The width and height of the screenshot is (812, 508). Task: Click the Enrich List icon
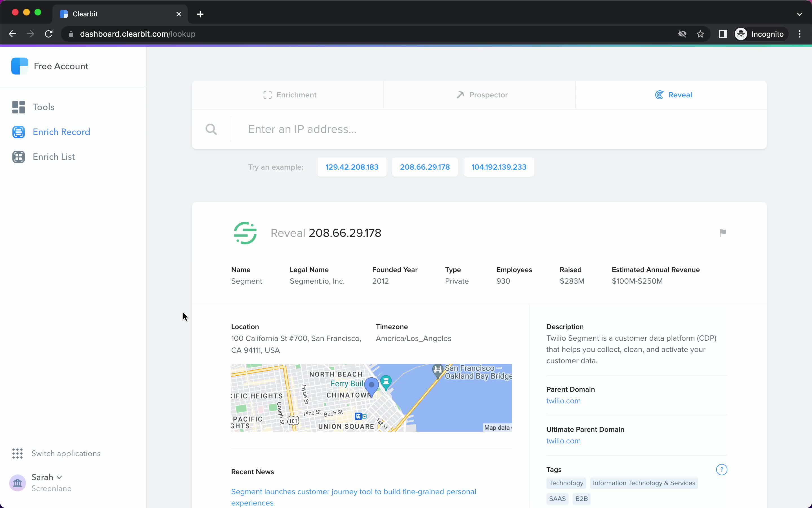[18, 157]
